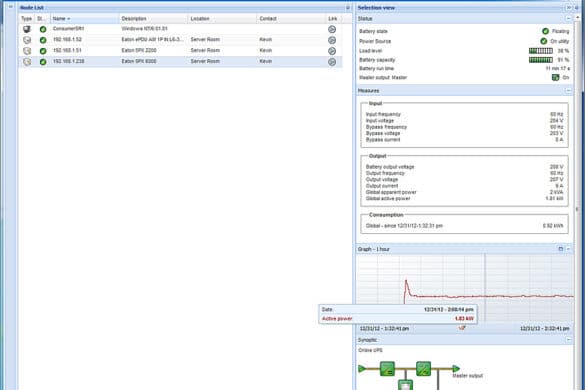Click Online UPS label in Synoptic
585x390 pixels.
370,350
